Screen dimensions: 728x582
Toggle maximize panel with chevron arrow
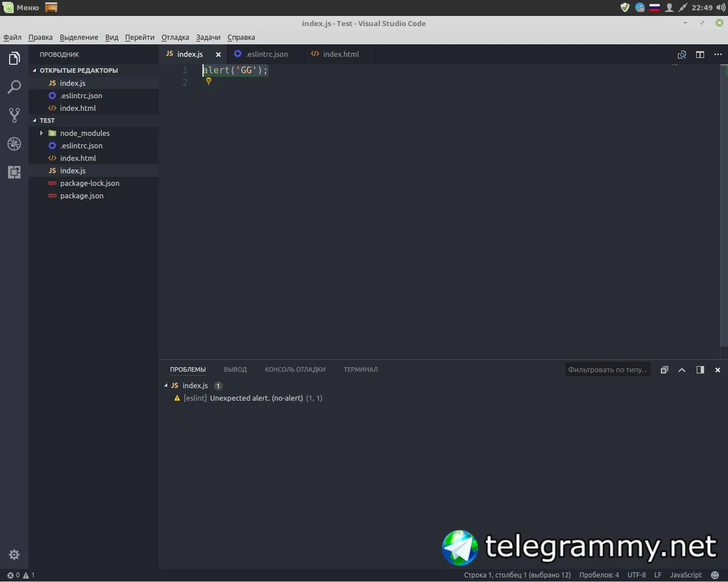click(x=682, y=370)
